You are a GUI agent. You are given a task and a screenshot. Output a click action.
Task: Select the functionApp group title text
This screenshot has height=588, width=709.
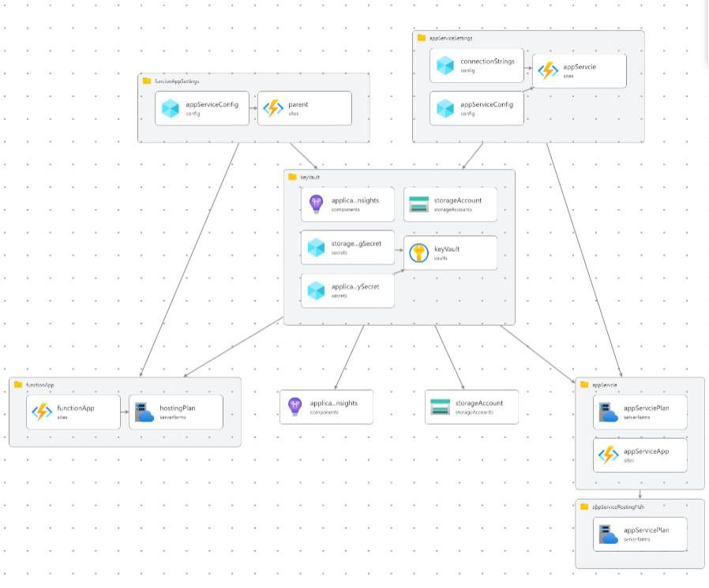point(39,385)
